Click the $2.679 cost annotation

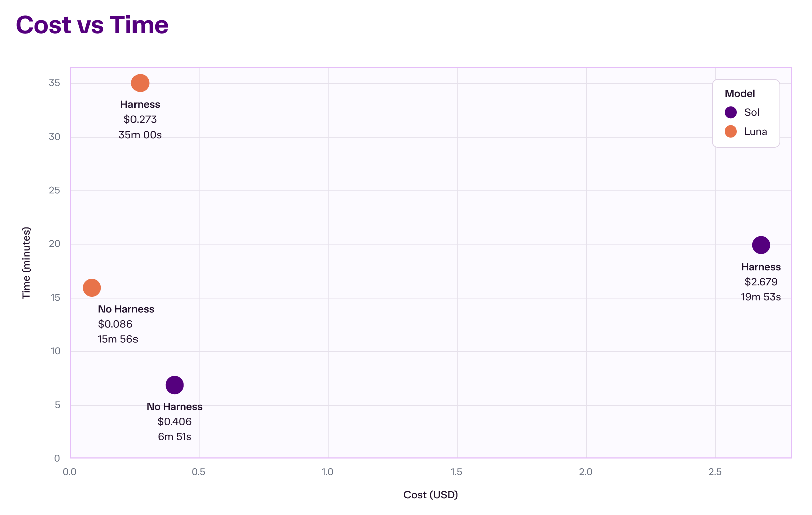(x=761, y=282)
